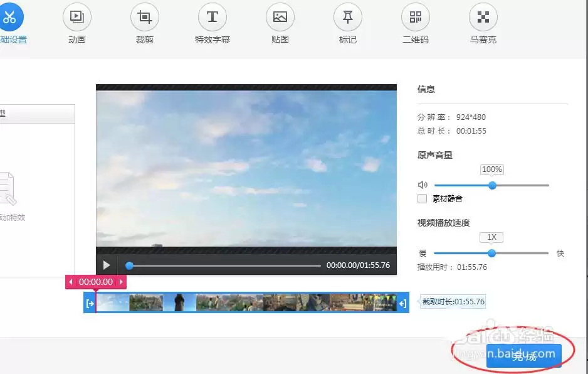Click the 完成 finish button
The height and width of the screenshot is (374, 588).
click(x=524, y=356)
